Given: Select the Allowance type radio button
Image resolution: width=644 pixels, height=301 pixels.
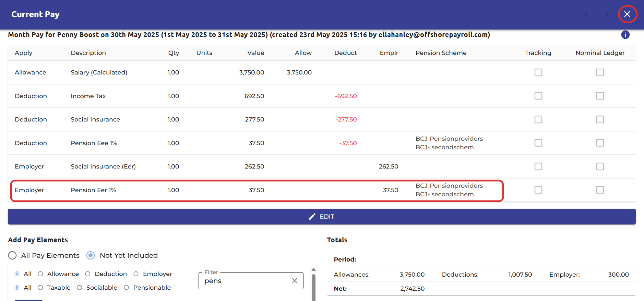Looking at the screenshot, I should (x=40, y=274).
